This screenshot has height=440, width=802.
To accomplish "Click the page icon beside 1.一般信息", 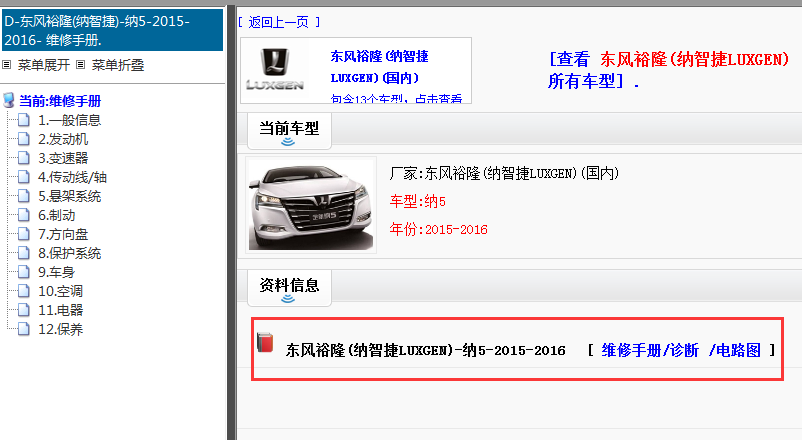I will (x=24, y=120).
